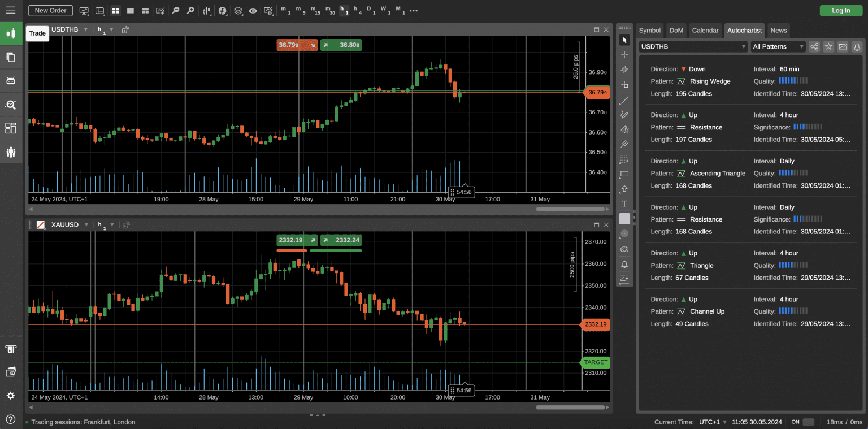This screenshot has height=429, width=868.
Task: Open the UTC+1 timezone dropdown
Action: tap(712, 422)
